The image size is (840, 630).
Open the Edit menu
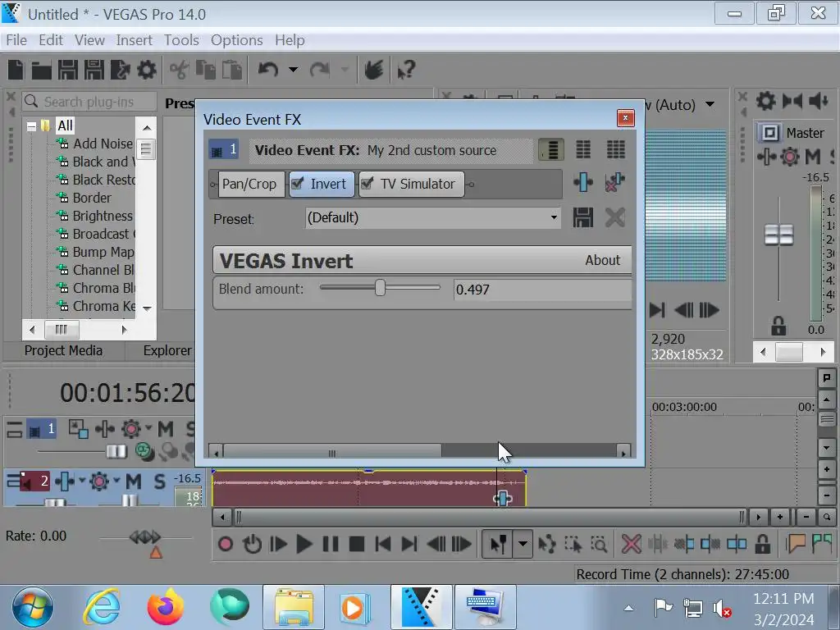click(51, 40)
